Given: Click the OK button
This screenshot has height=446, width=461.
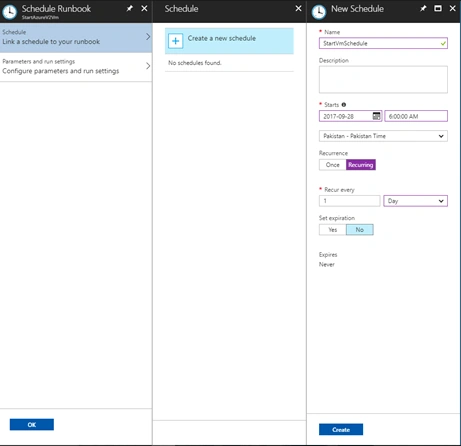Looking at the screenshot, I should coord(32,424).
